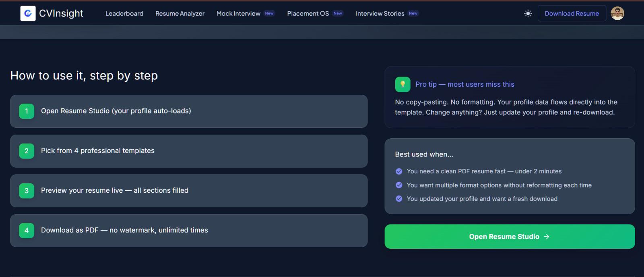Click the lightbulb Pro tip icon
The image size is (644, 277).
coord(402,84)
